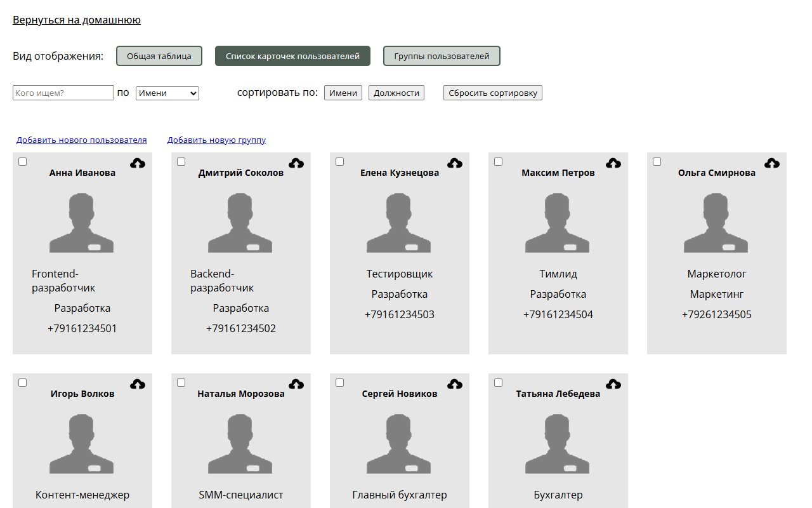Click cloud upload icon on Анна Иванова card

(138, 164)
